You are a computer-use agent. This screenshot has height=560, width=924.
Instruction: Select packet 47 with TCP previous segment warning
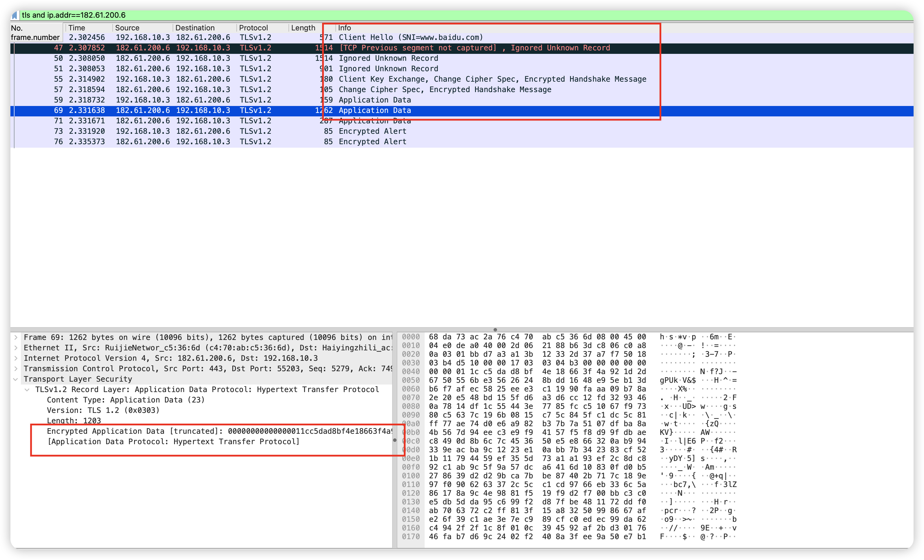(x=474, y=48)
